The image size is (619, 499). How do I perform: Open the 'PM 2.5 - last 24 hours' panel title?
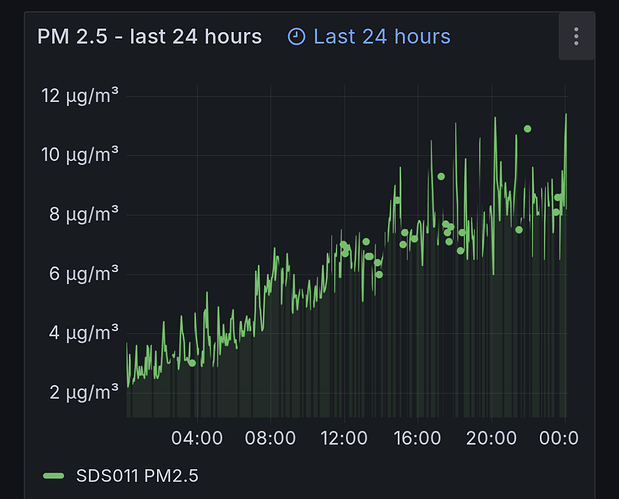pyautogui.click(x=149, y=37)
